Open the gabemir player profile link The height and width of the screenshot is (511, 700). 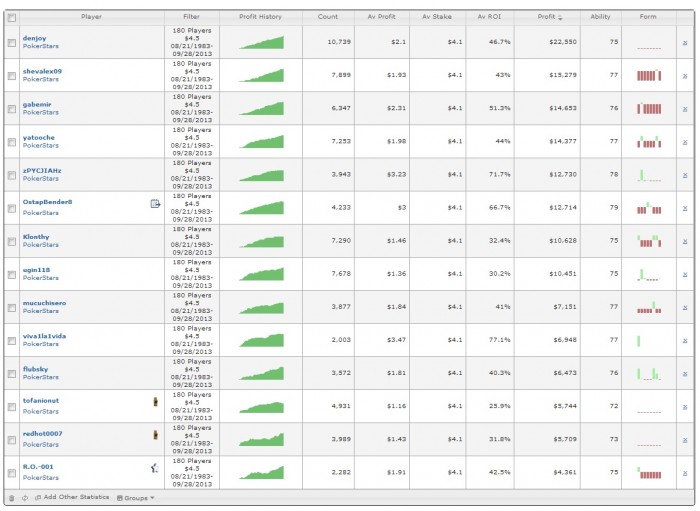[x=37, y=104]
